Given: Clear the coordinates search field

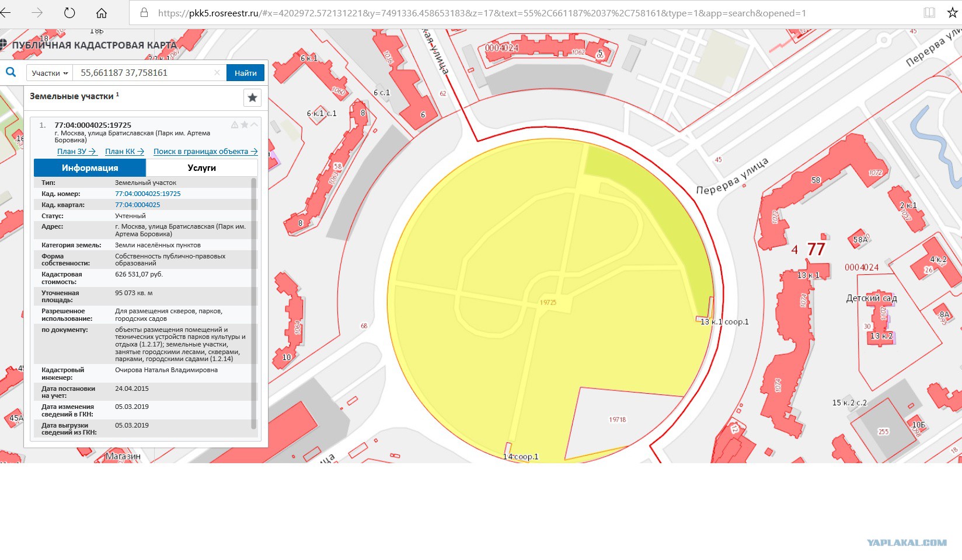Looking at the screenshot, I should click(217, 72).
